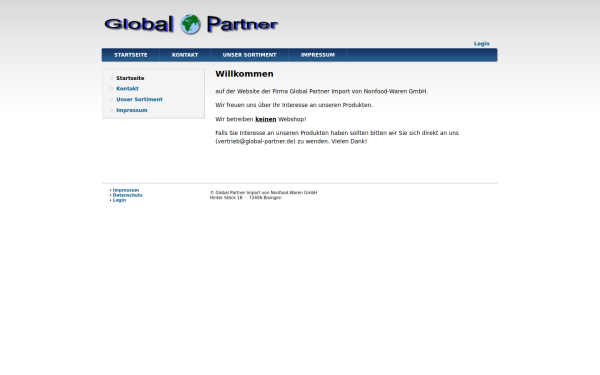Screen dimensions: 600x375
Task: Select STARTSEITE in the navigation bar
Action: pyautogui.click(x=130, y=55)
